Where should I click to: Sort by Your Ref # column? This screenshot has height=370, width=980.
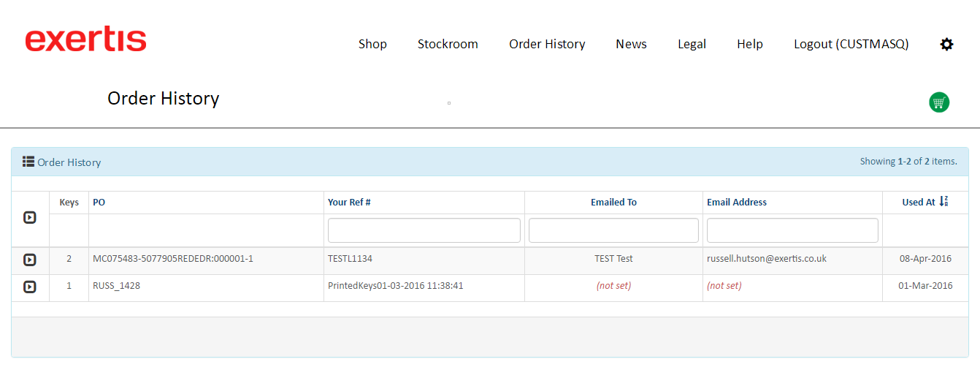[x=349, y=203]
